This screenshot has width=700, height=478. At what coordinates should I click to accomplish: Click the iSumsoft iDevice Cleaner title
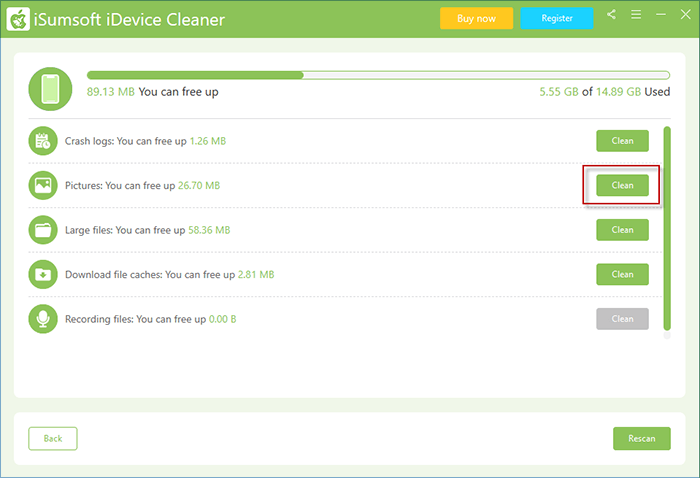tap(129, 20)
